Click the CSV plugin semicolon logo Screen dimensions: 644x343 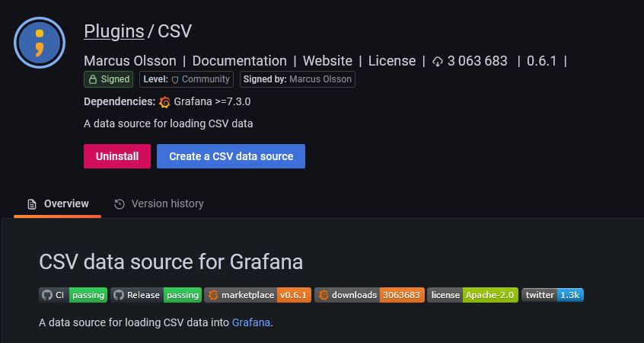coord(40,43)
